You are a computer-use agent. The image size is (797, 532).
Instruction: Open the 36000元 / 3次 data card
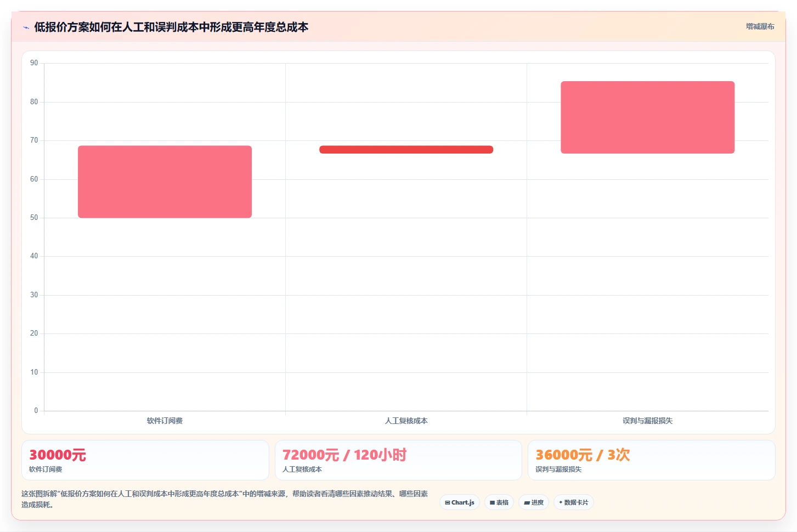point(652,460)
